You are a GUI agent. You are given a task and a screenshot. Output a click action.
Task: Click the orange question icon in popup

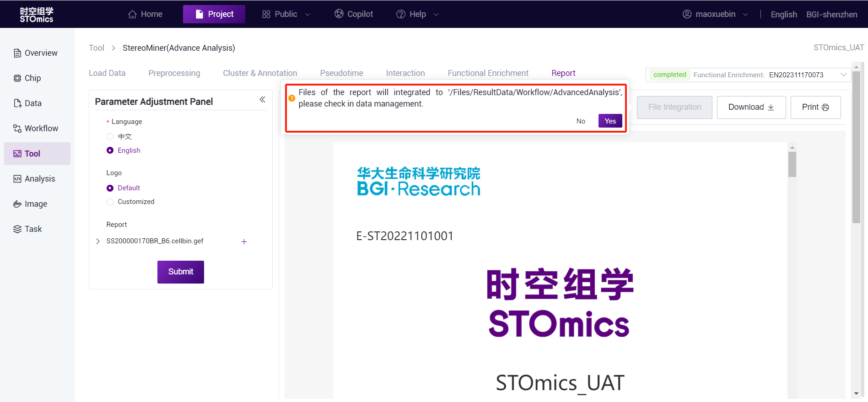pyautogui.click(x=292, y=98)
